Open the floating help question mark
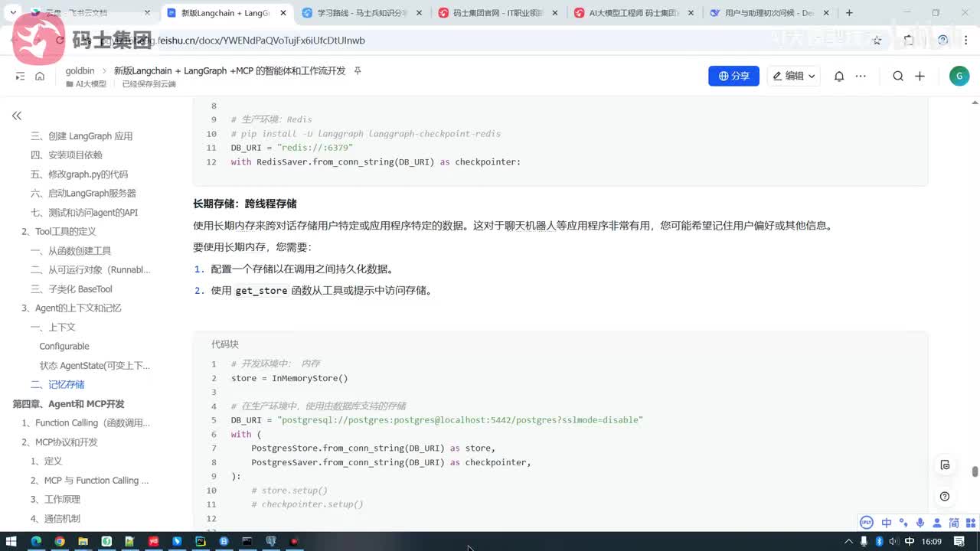The width and height of the screenshot is (980, 551). [945, 497]
